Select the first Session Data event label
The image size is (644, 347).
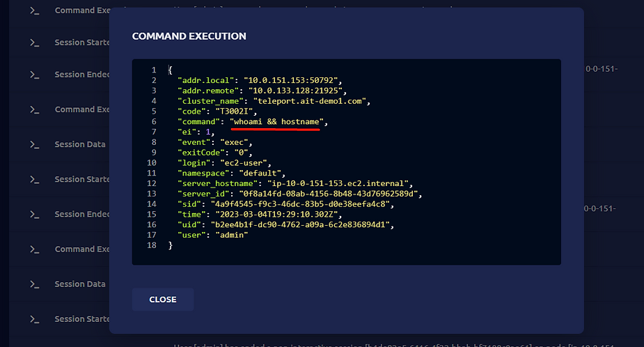pyautogui.click(x=80, y=144)
